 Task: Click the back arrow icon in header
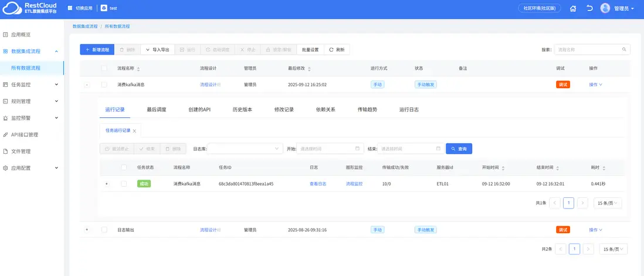[x=589, y=8]
